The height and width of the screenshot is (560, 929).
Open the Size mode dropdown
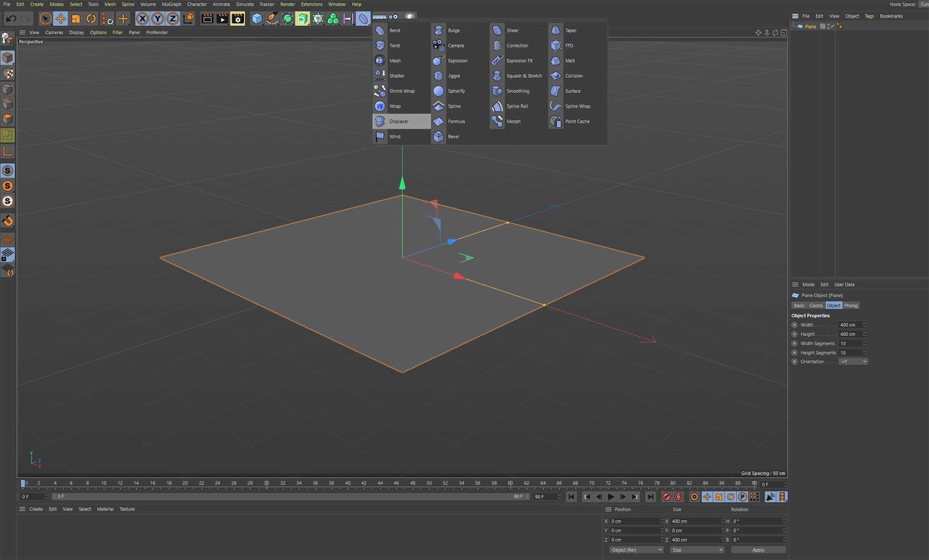(x=697, y=550)
